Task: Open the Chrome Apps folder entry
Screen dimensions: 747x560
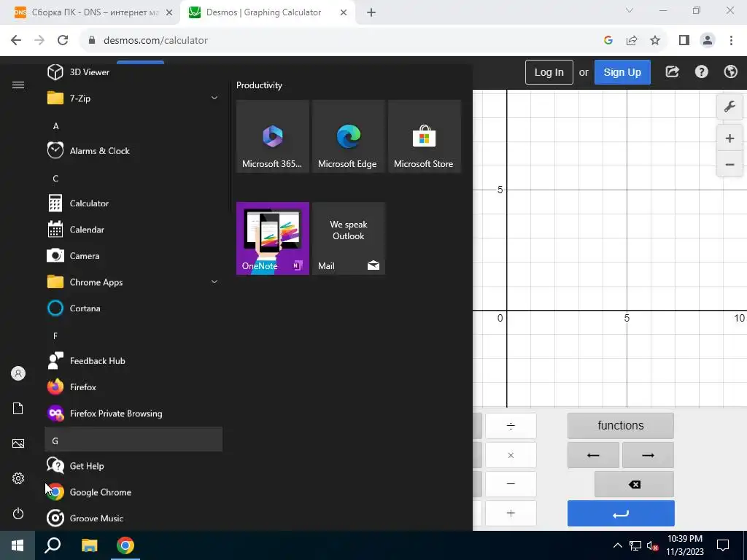Action: 133,282
